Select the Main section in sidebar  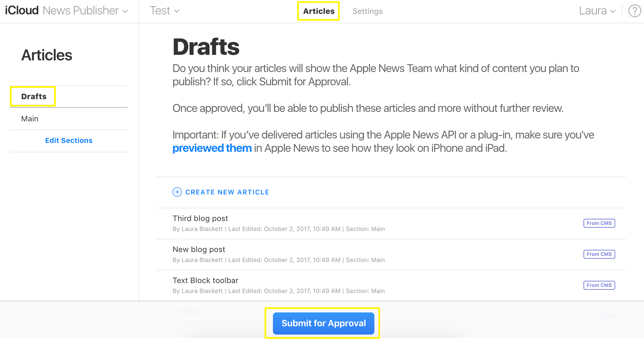pos(30,119)
